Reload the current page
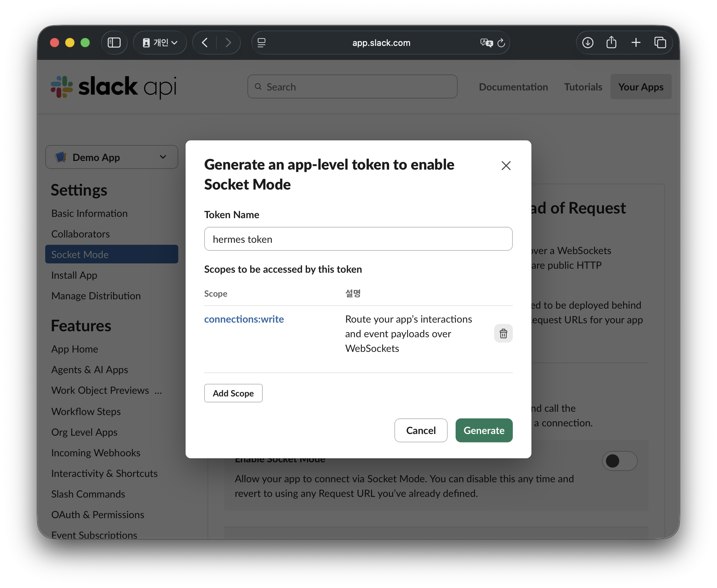Image resolution: width=717 pixels, height=588 pixels. pyautogui.click(x=501, y=43)
